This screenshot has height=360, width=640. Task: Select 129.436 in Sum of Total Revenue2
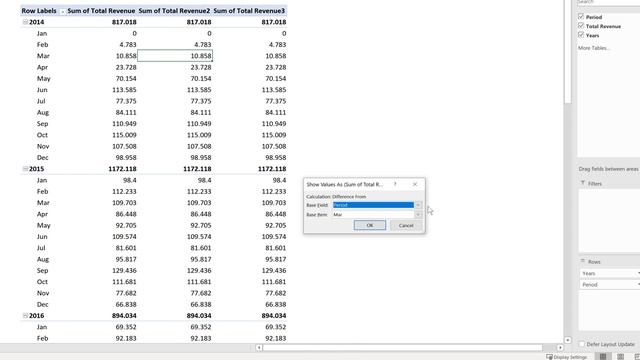tap(199, 271)
